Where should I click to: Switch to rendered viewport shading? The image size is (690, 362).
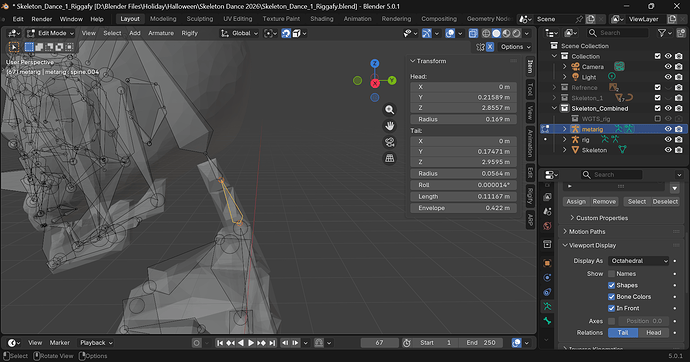click(517, 33)
